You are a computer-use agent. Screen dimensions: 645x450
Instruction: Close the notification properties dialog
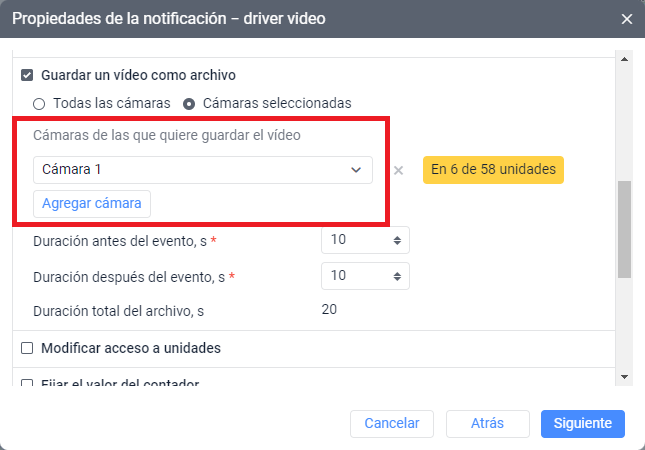[626, 19]
